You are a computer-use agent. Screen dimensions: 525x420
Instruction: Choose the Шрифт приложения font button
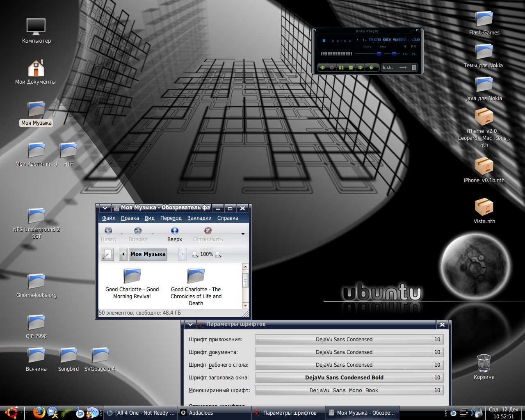tap(349, 340)
